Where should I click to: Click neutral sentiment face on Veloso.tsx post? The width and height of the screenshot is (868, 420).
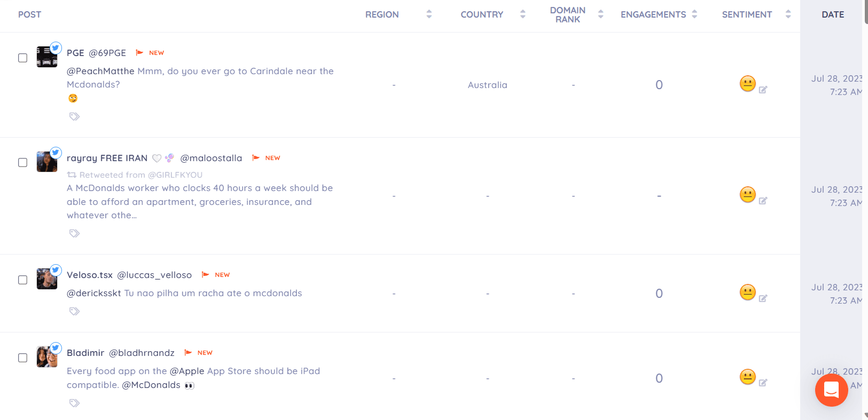pos(747,292)
